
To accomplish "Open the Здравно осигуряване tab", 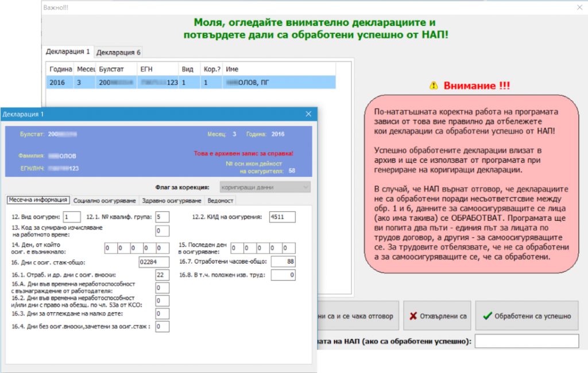I will pyautogui.click(x=172, y=200).
